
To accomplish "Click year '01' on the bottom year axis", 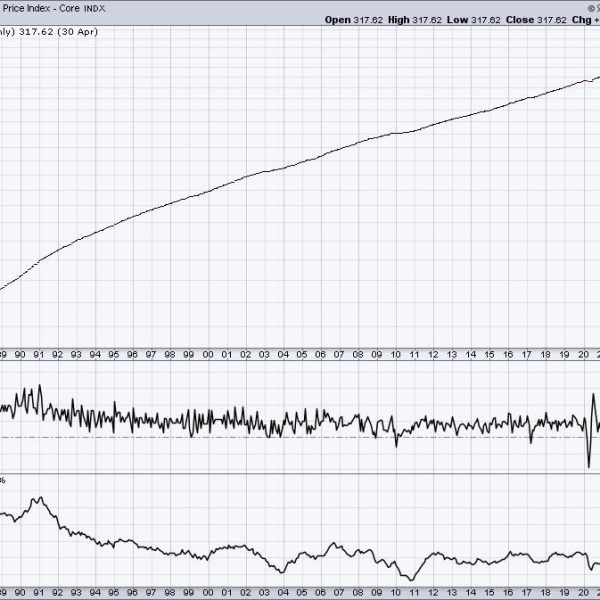I will (227, 593).
